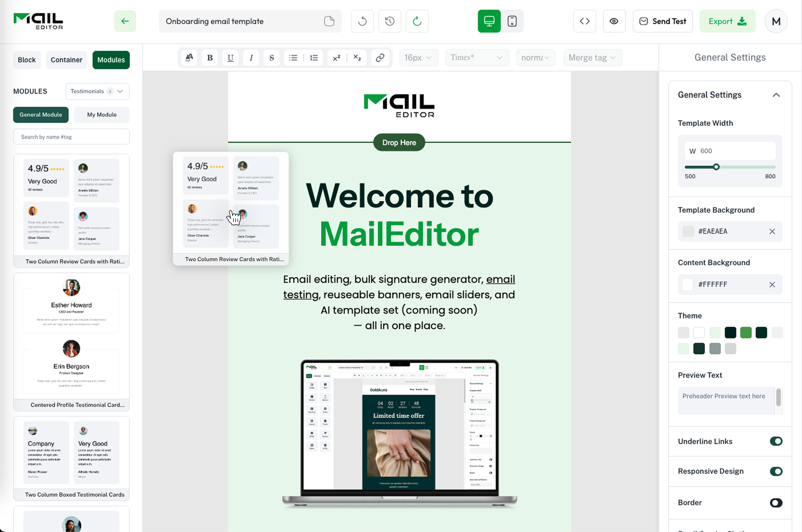Click the text color formatting icon

point(189,58)
